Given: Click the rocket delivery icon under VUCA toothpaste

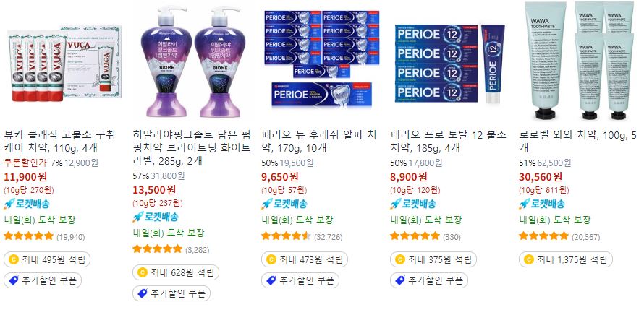Looking at the screenshot, I should 9,204.
